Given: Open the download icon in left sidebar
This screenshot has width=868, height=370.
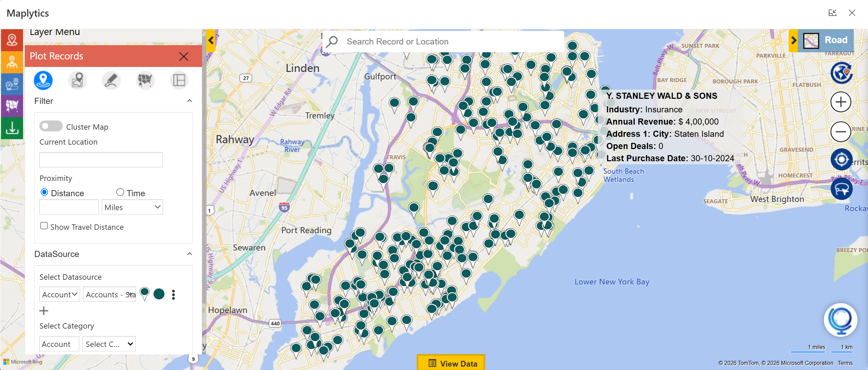Looking at the screenshot, I should point(12,128).
